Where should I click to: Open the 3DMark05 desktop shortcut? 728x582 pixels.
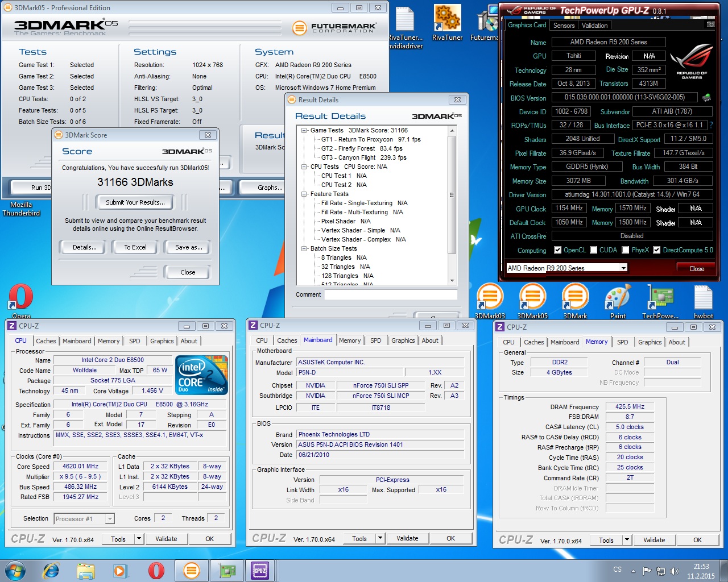(x=532, y=301)
